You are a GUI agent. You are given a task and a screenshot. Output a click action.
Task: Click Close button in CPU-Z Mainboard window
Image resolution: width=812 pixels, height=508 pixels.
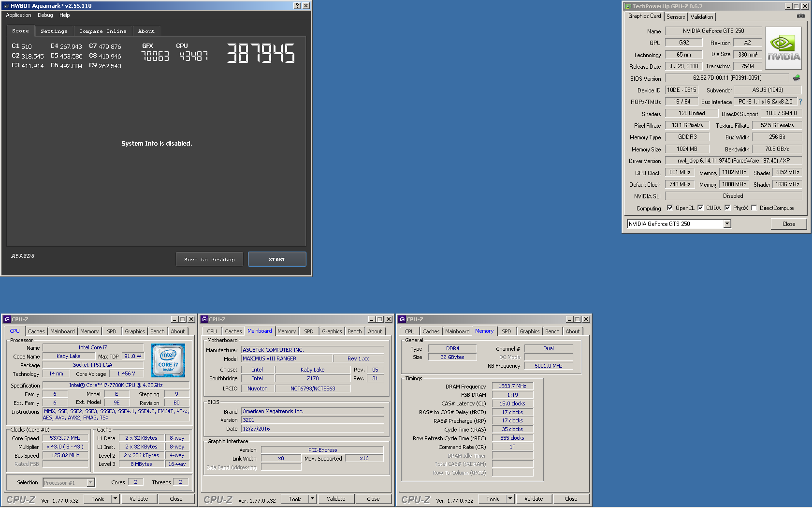click(373, 498)
